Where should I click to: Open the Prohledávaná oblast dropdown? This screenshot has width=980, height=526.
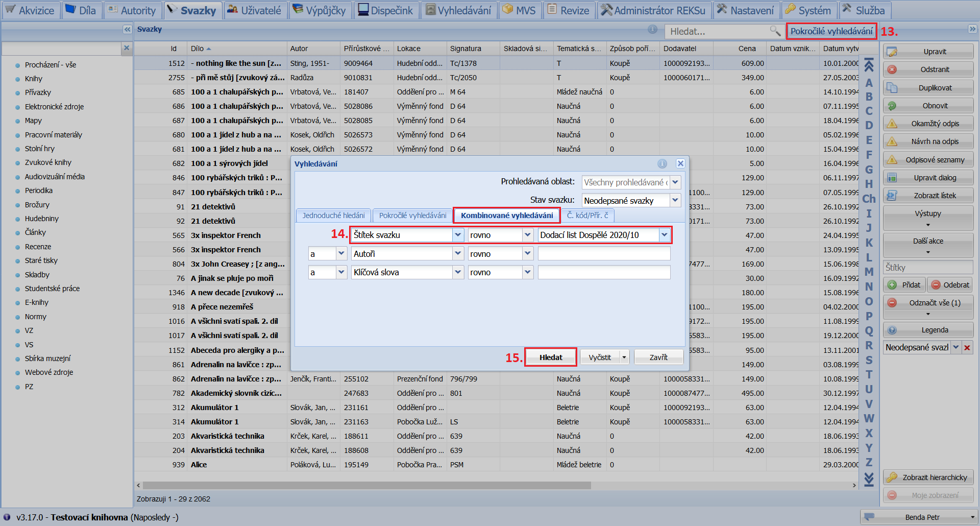coord(675,182)
